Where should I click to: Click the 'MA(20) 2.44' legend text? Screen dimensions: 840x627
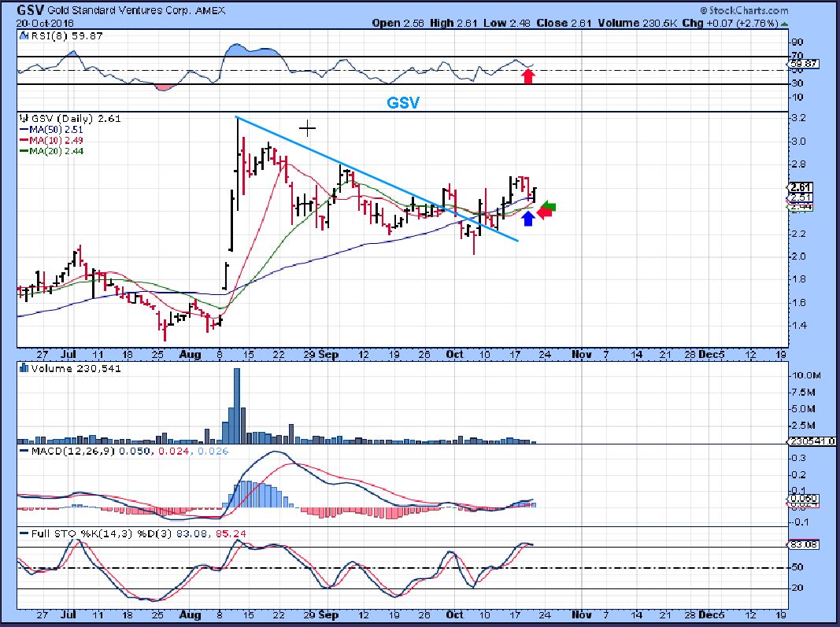click(56, 151)
